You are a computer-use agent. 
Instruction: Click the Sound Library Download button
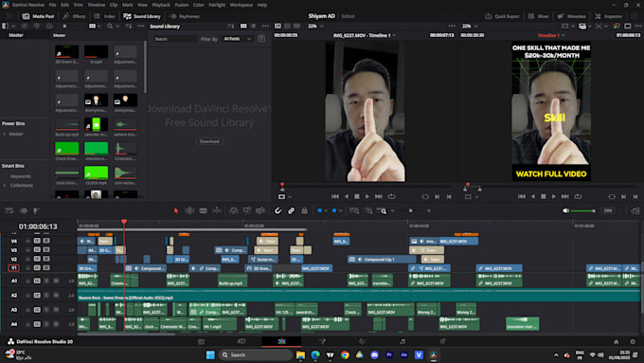[209, 141]
